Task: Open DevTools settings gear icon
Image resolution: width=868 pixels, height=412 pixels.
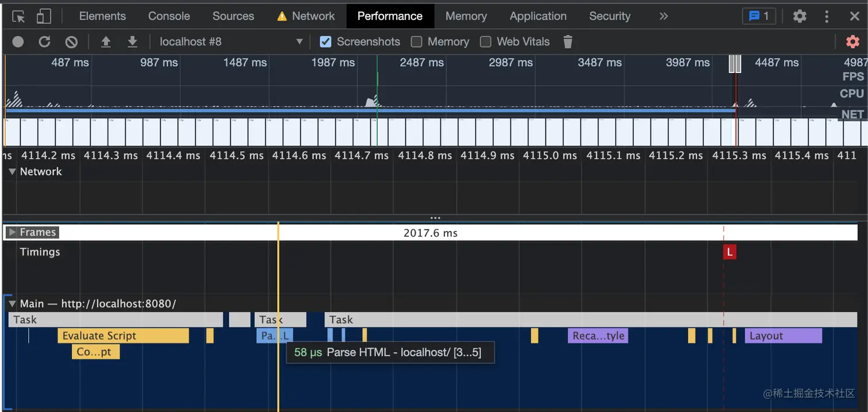Action: pos(800,16)
